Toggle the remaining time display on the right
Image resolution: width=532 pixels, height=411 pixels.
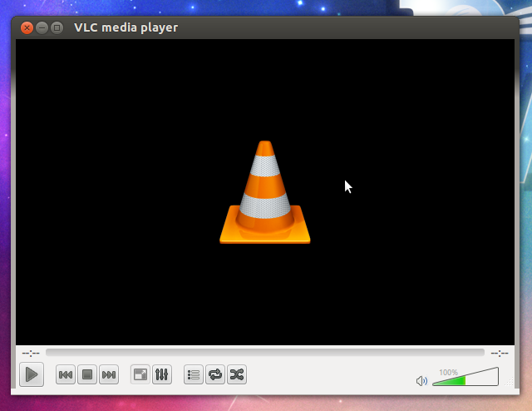tap(500, 354)
